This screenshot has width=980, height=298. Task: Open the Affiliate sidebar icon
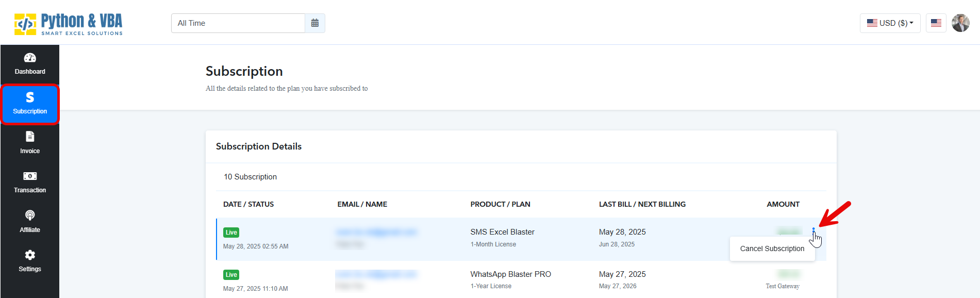coord(30,222)
